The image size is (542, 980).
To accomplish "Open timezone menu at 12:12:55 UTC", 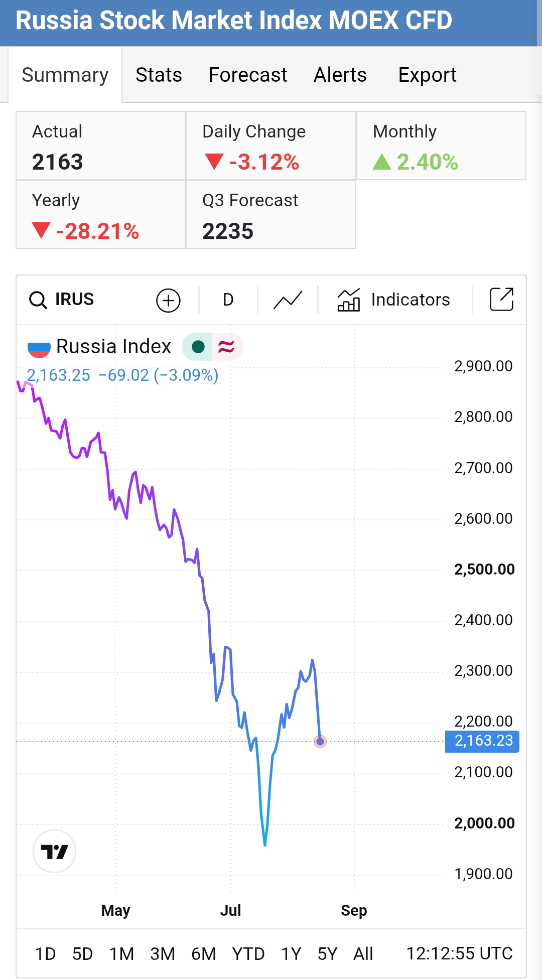I will [459, 953].
